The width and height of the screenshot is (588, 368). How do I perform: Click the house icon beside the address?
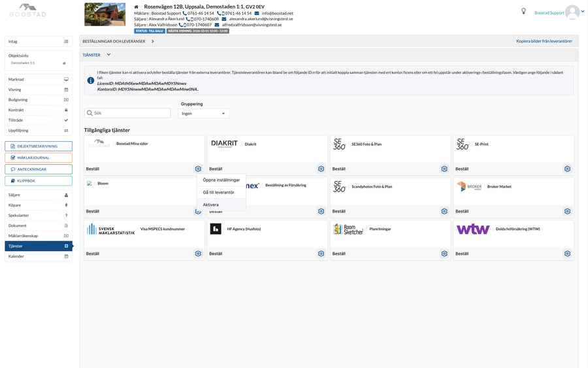pos(136,7)
